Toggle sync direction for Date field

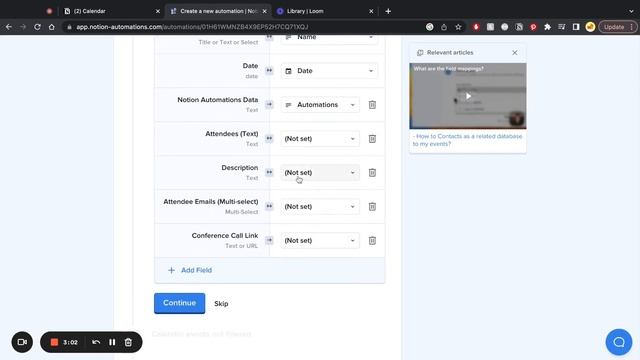pos(269,71)
